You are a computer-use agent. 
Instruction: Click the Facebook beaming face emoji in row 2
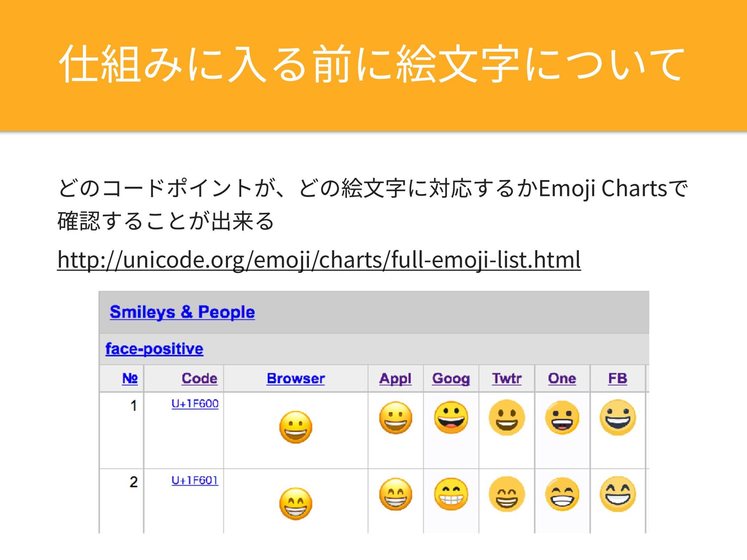pyautogui.click(x=617, y=494)
